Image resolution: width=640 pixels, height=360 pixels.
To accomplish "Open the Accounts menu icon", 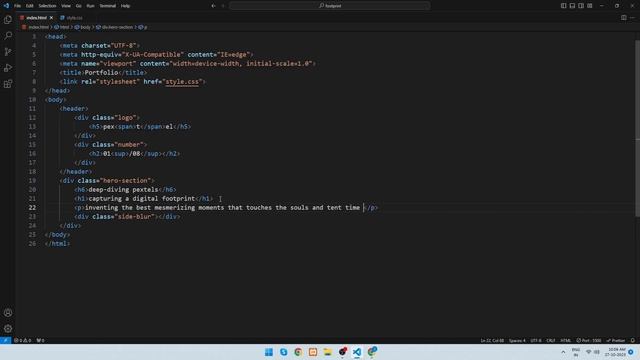I will point(8,313).
